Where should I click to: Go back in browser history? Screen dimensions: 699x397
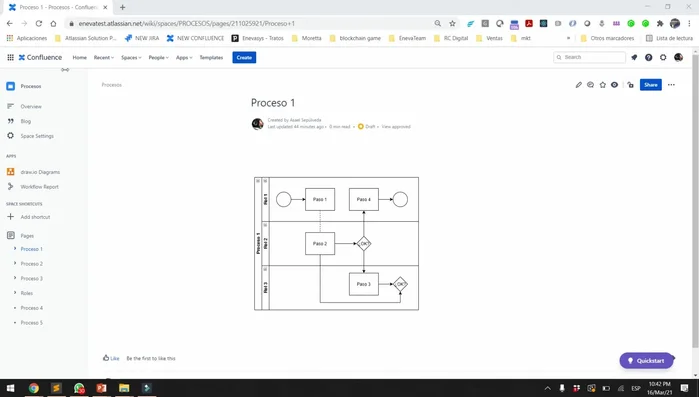[10, 23]
